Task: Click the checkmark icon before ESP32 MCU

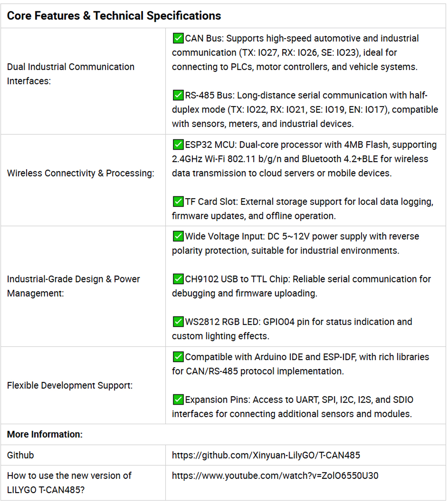Action: pyautogui.click(x=178, y=145)
